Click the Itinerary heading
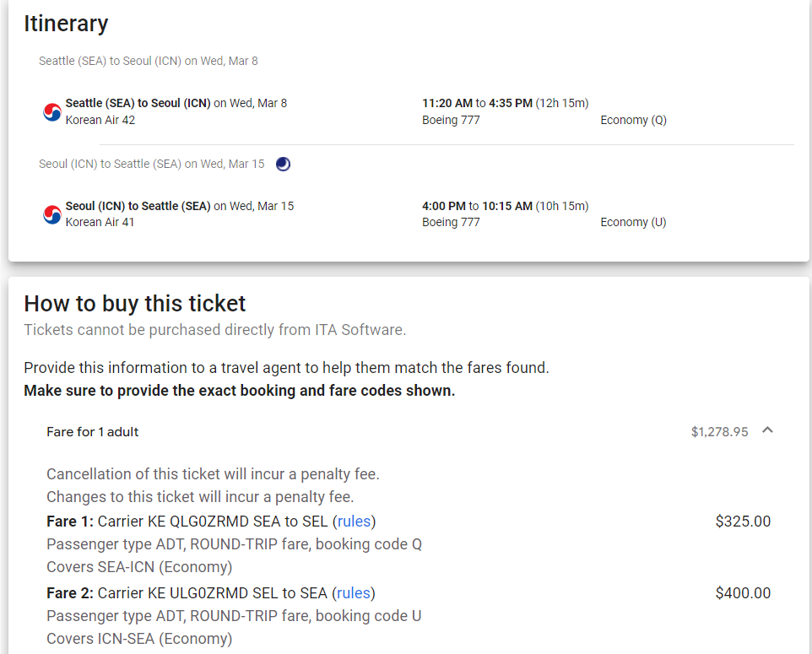The image size is (812, 654). click(x=66, y=24)
